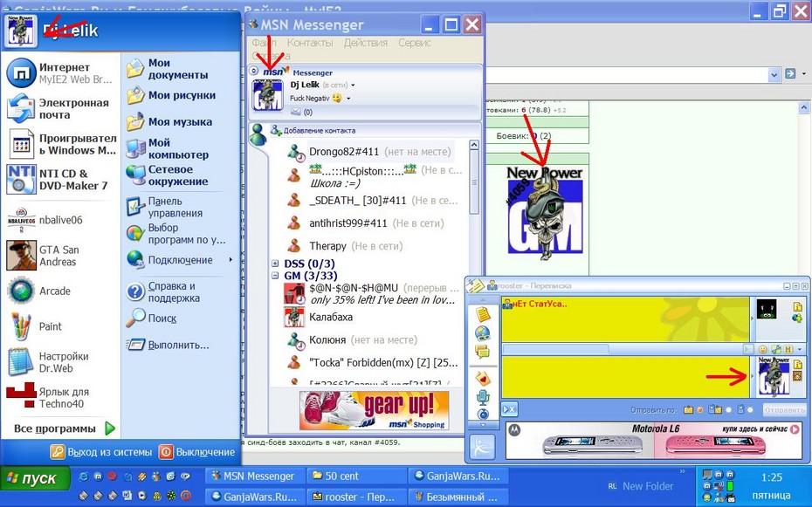Click the speech bubbles icon in chat sidebar

pyautogui.click(x=483, y=353)
